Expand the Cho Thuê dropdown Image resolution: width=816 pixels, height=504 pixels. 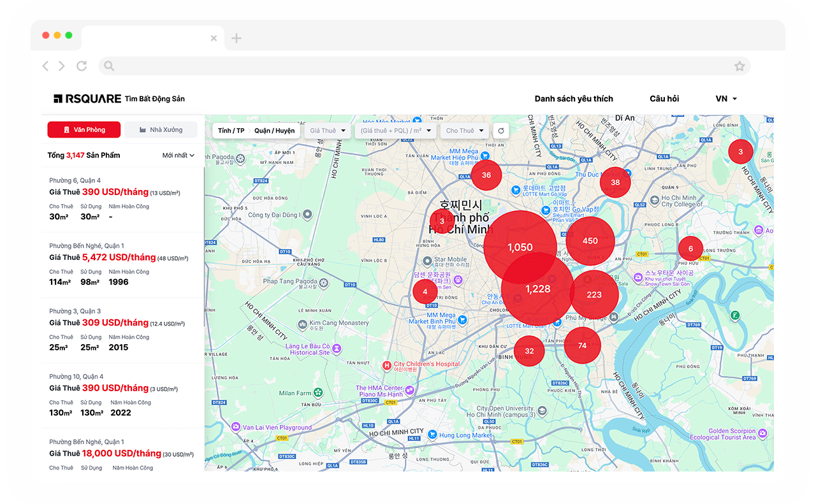click(465, 131)
